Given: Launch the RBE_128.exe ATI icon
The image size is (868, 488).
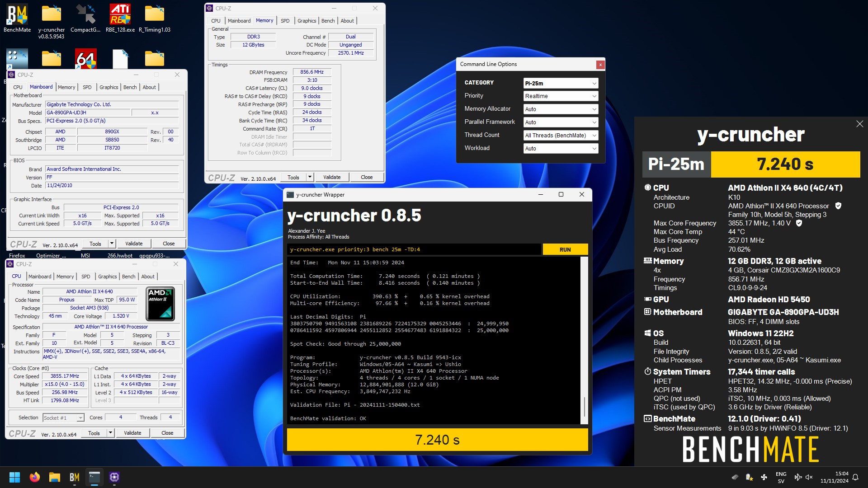Looking at the screenshot, I should pyautogui.click(x=120, y=18).
